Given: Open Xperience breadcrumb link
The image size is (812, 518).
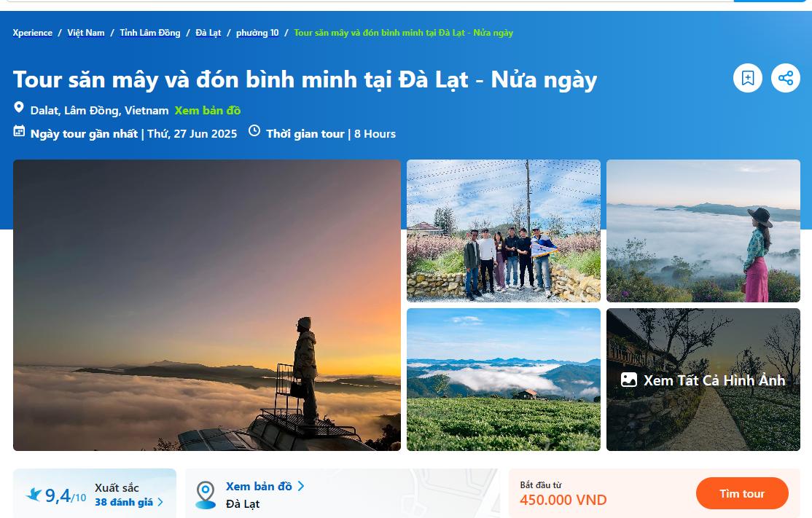Looking at the screenshot, I should [33, 33].
